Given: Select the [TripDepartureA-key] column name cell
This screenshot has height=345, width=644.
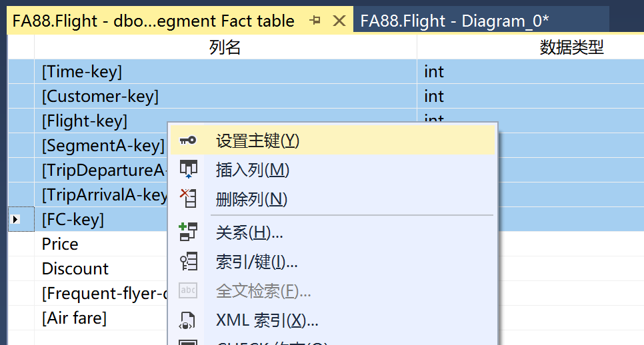Looking at the screenshot, I should click(101, 171).
